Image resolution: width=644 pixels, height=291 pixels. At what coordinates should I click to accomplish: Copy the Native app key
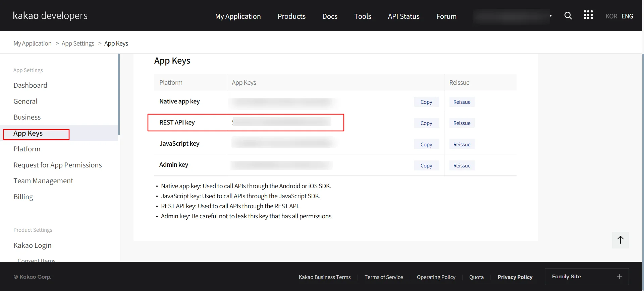click(426, 102)
